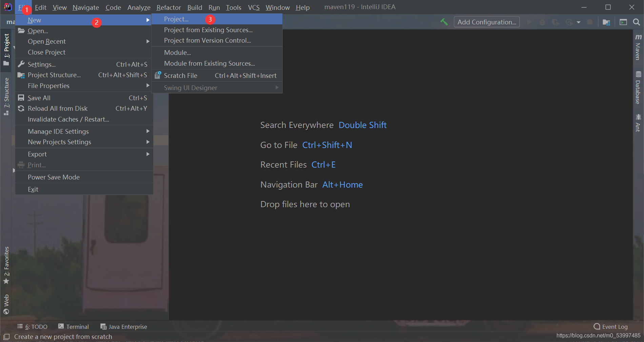Click Reload All from Disk

(84, 108)
